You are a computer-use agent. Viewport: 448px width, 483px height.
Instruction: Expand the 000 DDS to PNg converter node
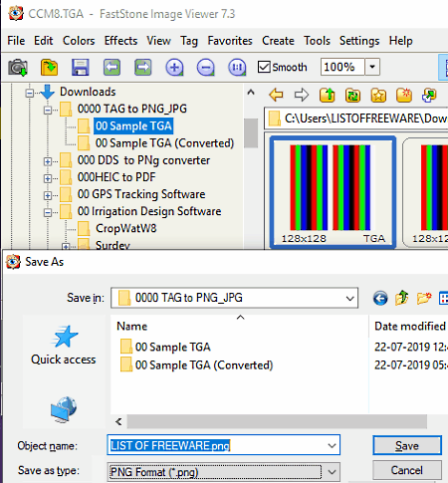[48, 161]
